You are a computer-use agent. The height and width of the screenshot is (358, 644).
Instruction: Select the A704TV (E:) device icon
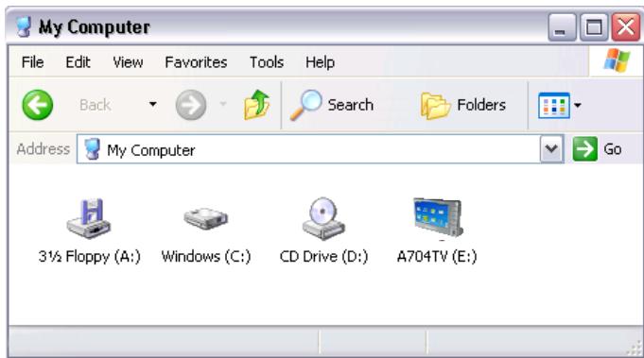(438, 218)
